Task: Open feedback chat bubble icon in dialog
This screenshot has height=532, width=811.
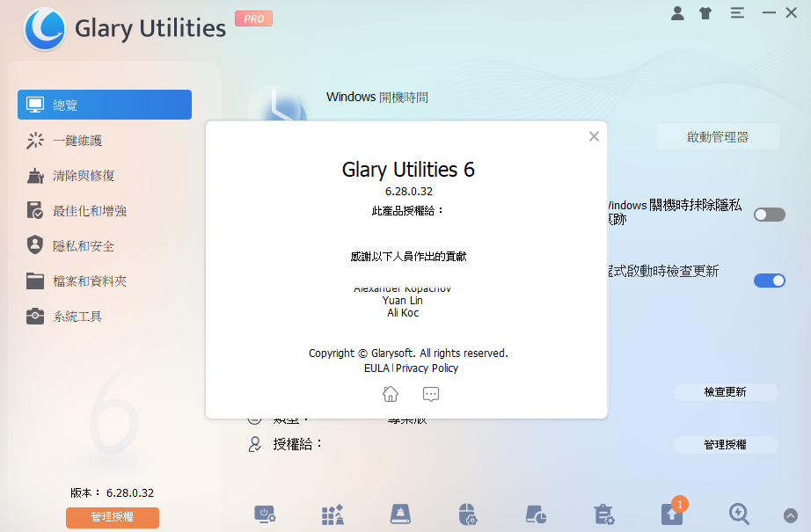Action: tap(431, 394)
